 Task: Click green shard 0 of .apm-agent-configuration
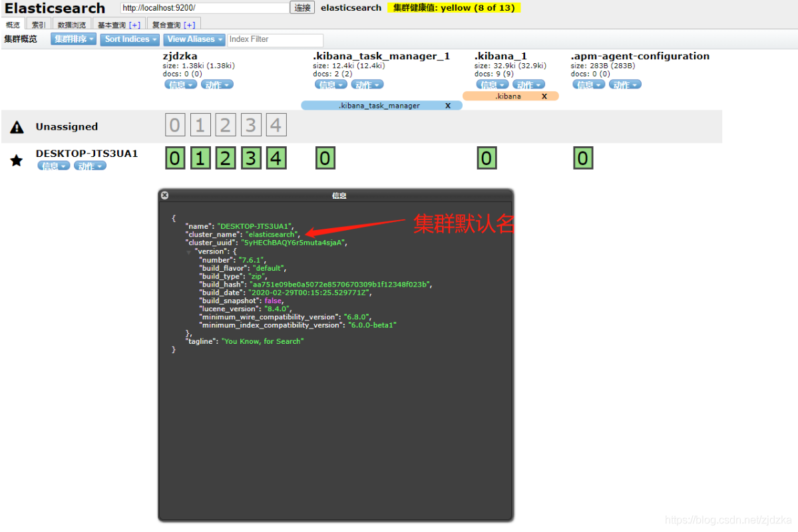583,158
